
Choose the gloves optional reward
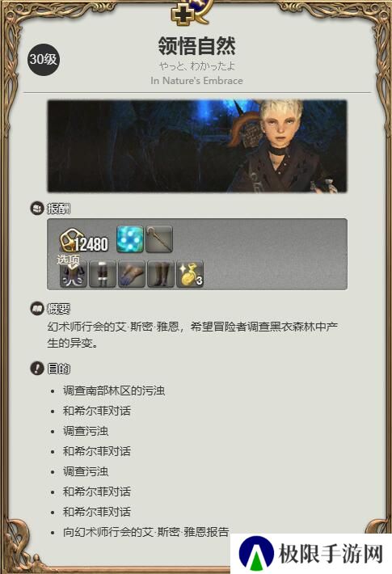(132, 274)
